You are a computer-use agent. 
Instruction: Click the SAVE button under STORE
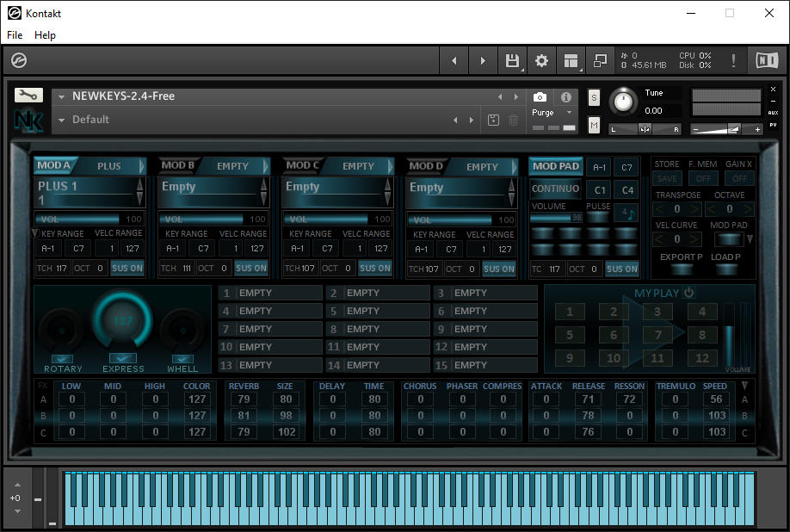(667, 178)
